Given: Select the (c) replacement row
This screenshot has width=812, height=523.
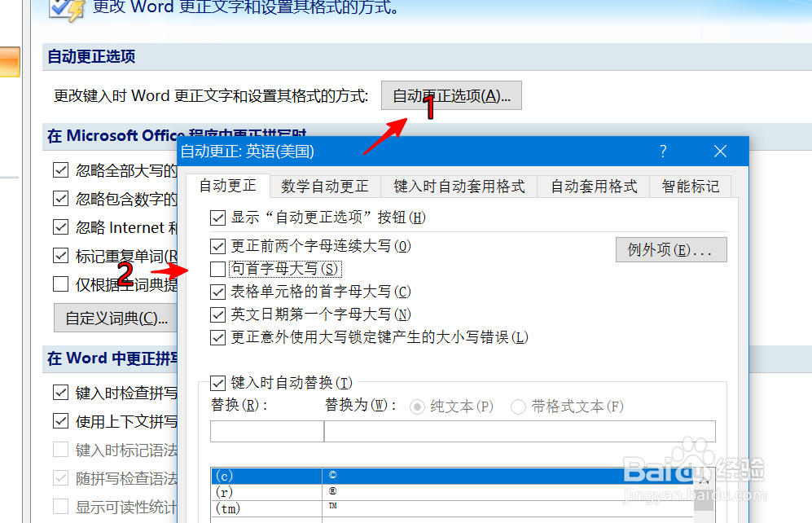Looking at the screenshot, I should coord(451,476).
